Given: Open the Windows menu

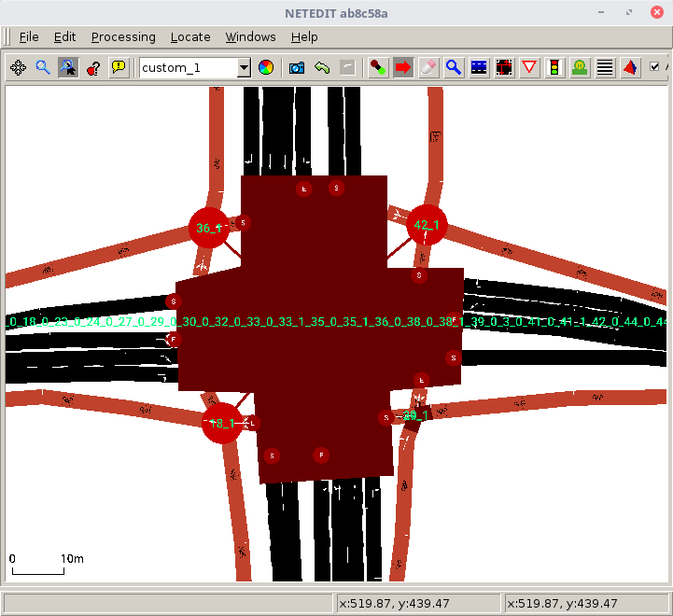Looking at the screenshot, I should pos(250,37).
